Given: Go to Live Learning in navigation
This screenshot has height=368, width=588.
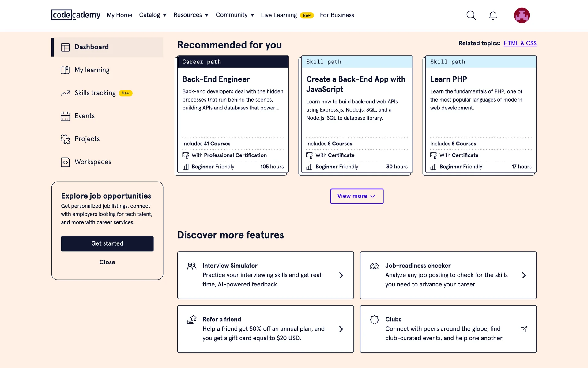Looking at the screenshot, I should coord(279,15).
